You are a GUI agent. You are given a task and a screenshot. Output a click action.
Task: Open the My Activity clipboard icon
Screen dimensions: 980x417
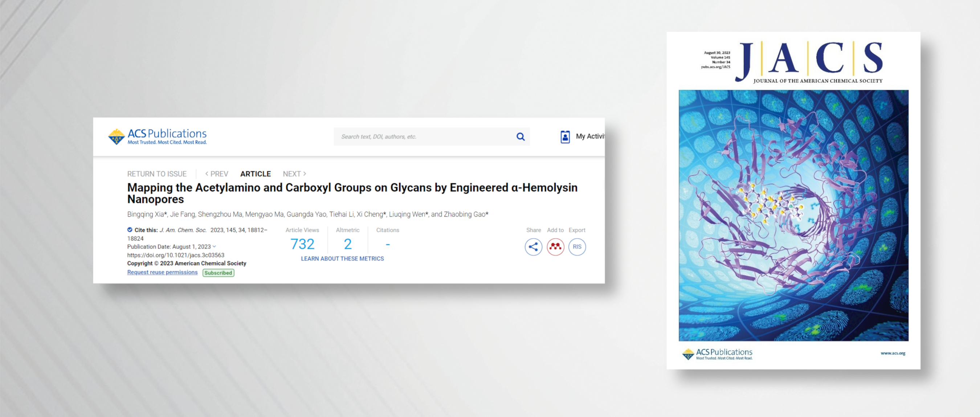tap(565, 136)
